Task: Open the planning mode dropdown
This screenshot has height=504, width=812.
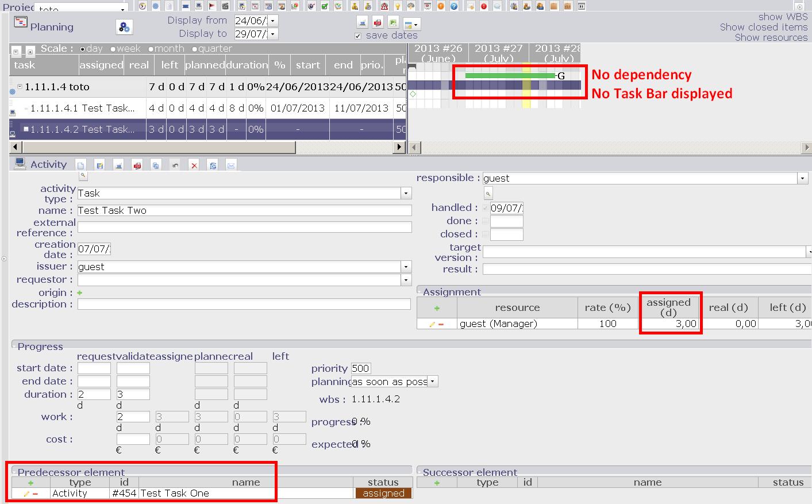Action: (x=432, y=382)
